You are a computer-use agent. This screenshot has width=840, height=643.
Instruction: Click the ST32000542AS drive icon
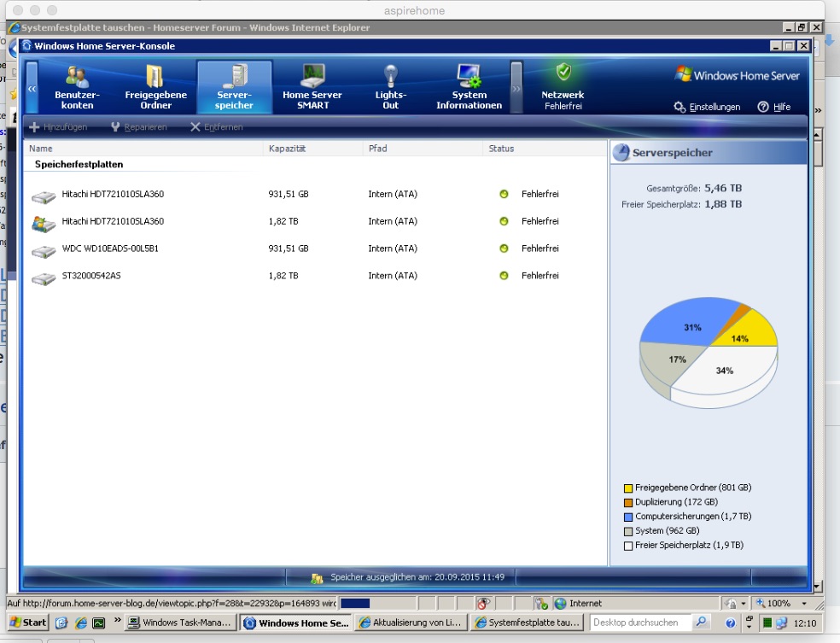coord(44,278)
